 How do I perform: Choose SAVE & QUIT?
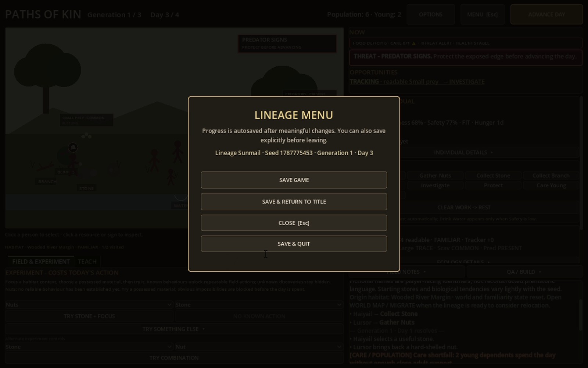pos(294,244)
